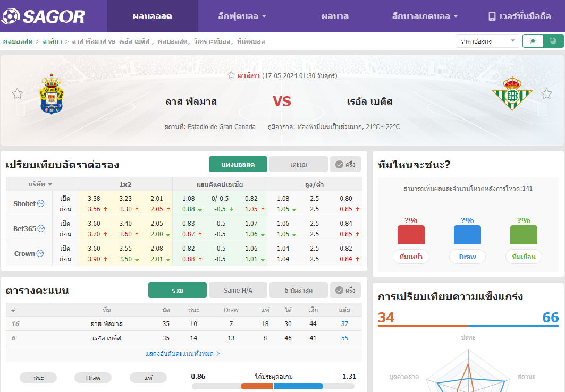Click the away team name เรอัล เบติส in header

pos(370,101)
